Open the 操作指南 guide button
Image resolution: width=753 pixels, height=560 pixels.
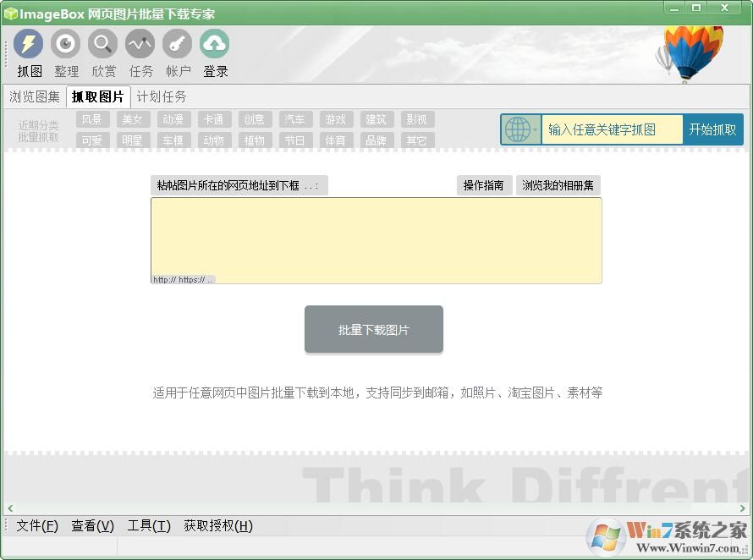pyautogui.click(x=484, y=185)
